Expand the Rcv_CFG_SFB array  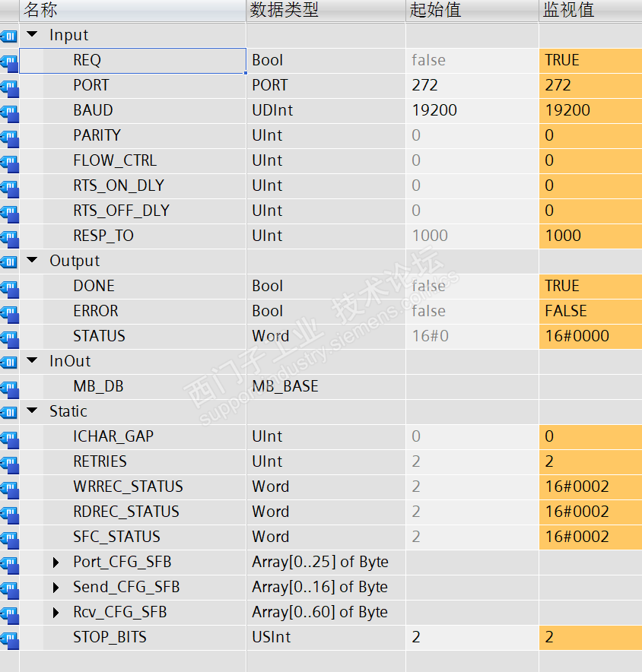56,612
